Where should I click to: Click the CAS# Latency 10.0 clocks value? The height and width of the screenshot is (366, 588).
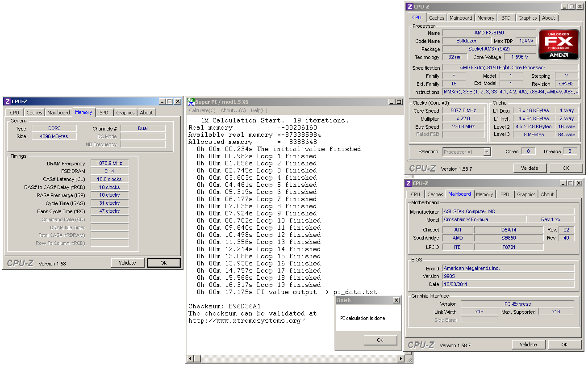click(x=109, y=179)
